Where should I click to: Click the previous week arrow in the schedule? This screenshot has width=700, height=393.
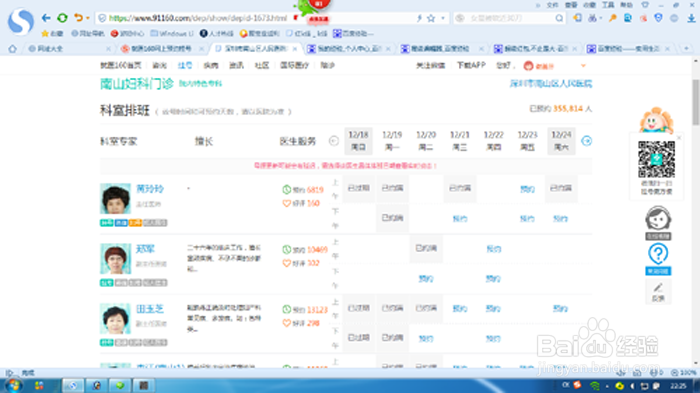tap(333, 141)
